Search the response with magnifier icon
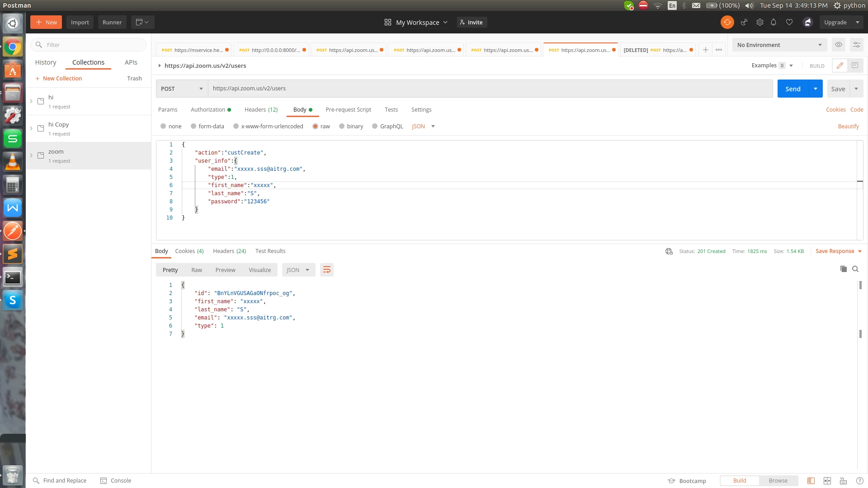Viewport: 868px width, 488px height. (x=855, y=269)
